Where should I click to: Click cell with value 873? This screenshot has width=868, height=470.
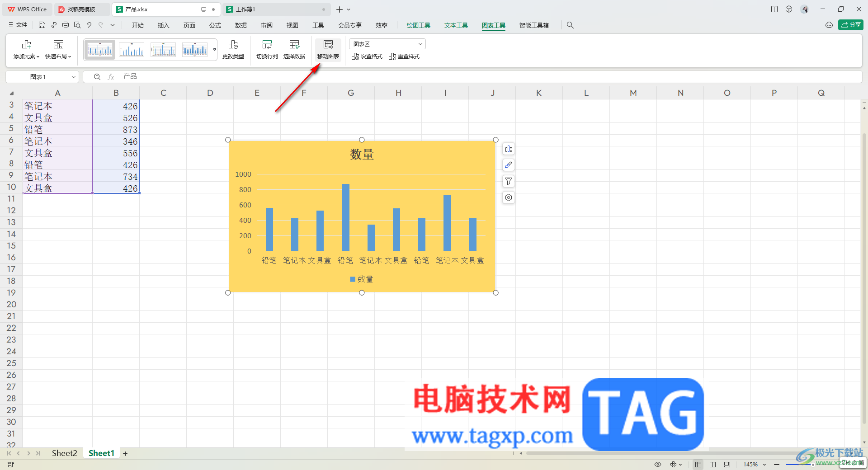pyautogui.click(x=116, y=130)
